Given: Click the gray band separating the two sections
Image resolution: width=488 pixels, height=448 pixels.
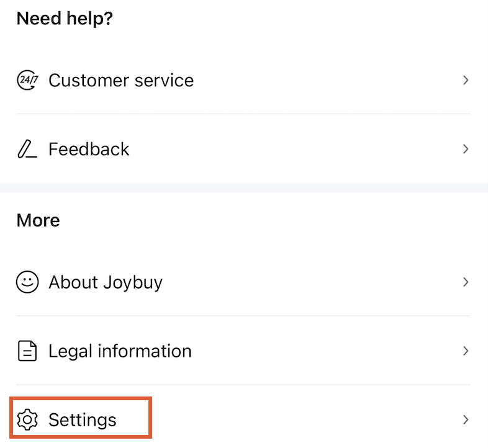Looking at the screenshot, I should (x=244, y=187).
